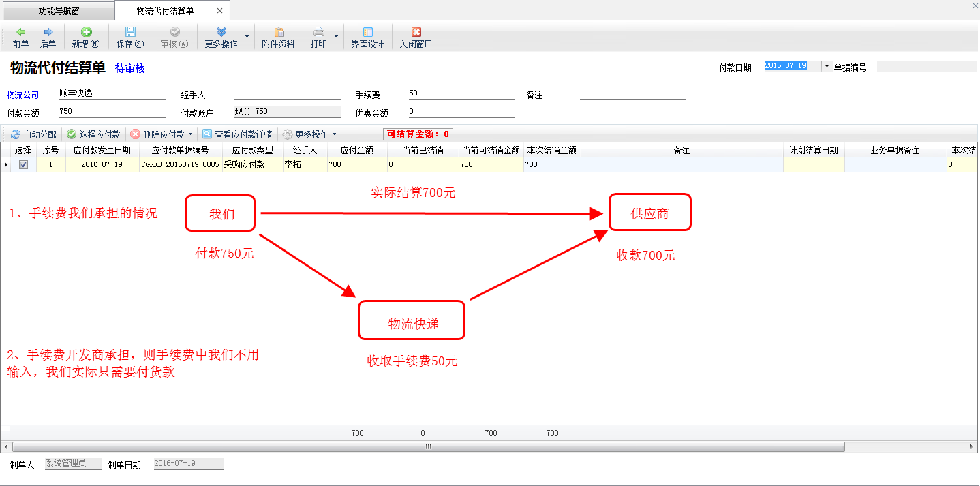
Task: Click the 自动分配 button
Action: (33, 135)
